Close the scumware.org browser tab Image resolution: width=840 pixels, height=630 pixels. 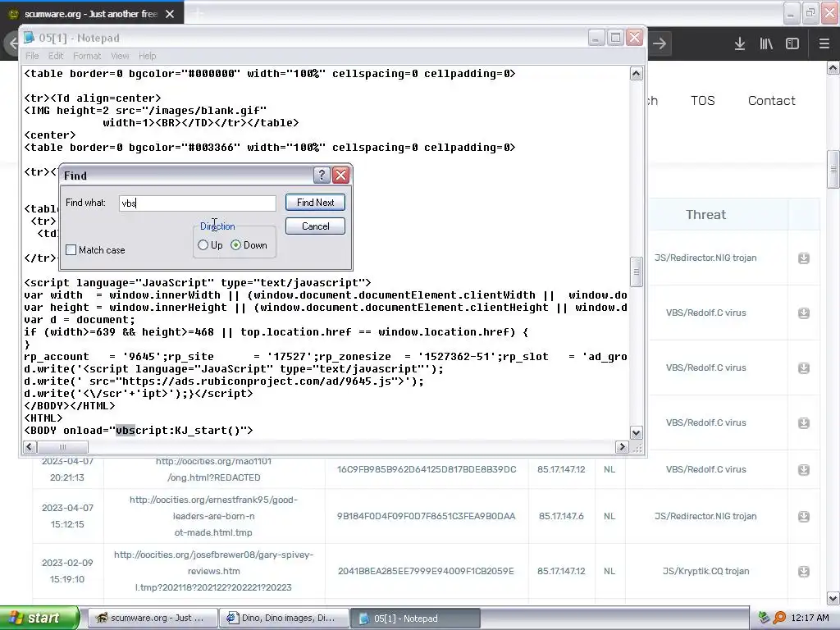tap(170, 14)
